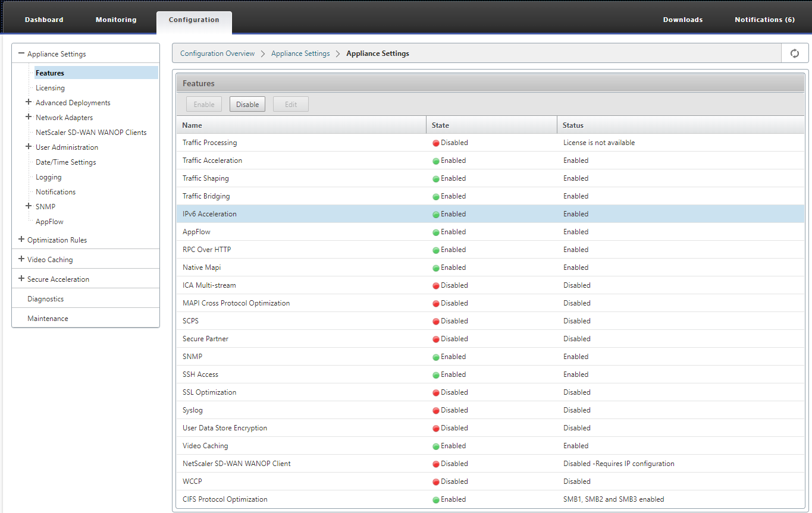Screen dimensions: 812x513
Task: Sort by State column header
Action: coord(492,125)
